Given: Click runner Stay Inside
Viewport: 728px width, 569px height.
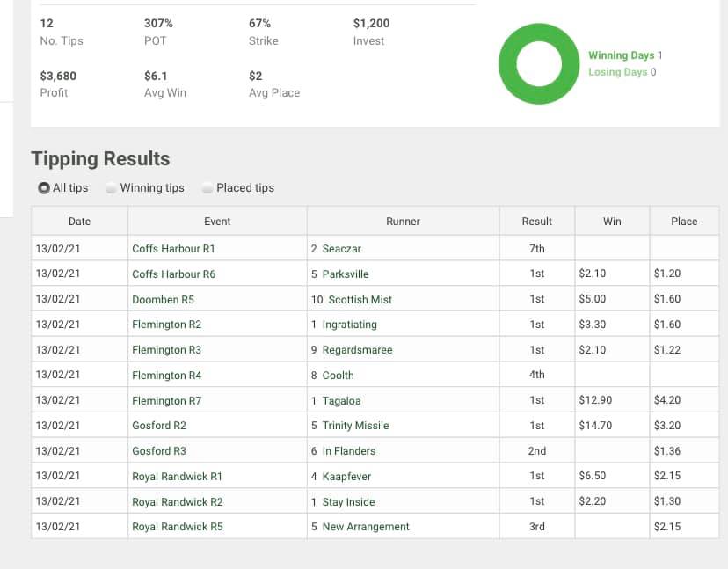Looking at the screenshot, I should [349, 501].
